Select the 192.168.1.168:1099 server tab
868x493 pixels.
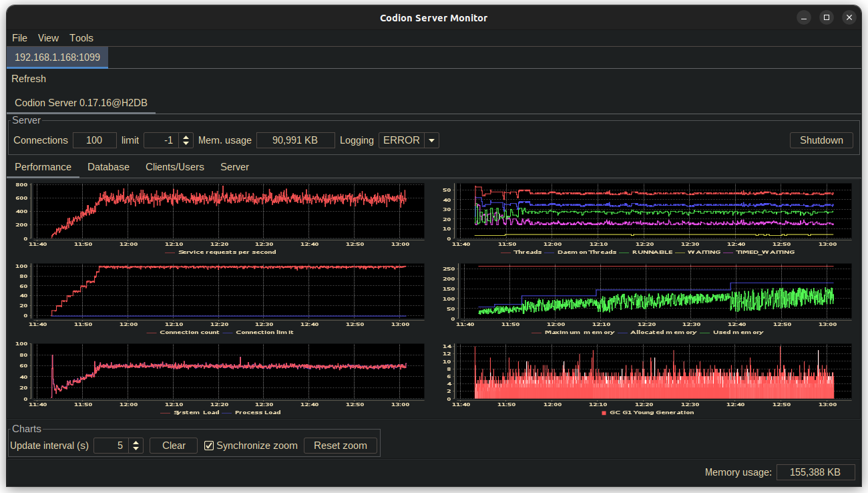click(x=57, y=57)
